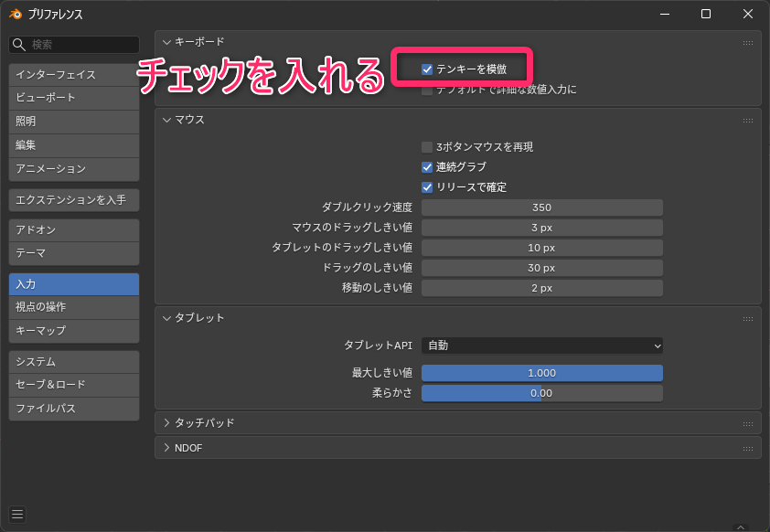Switch to the キーマップ tab

(x=74, y=331)
